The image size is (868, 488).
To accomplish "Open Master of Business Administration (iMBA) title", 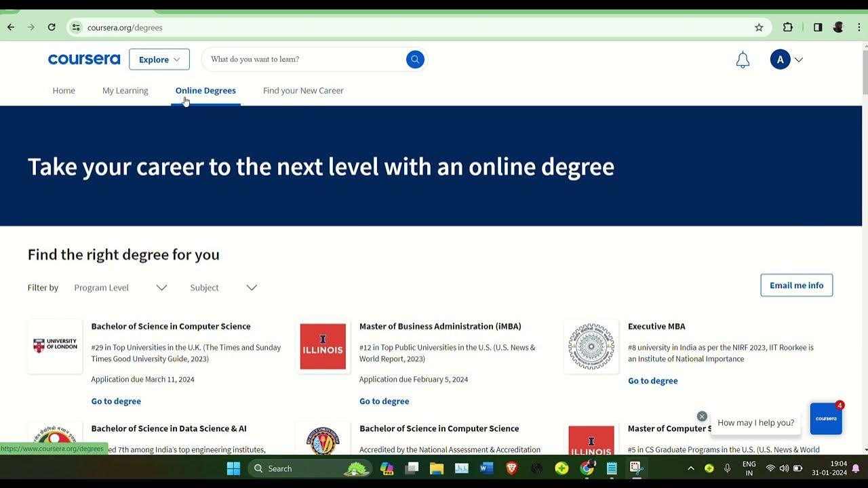I will click(440, 326).
